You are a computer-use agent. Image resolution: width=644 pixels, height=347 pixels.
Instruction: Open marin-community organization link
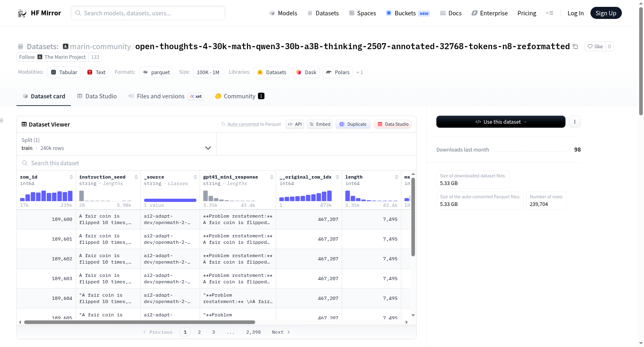(x=100, y=46)
